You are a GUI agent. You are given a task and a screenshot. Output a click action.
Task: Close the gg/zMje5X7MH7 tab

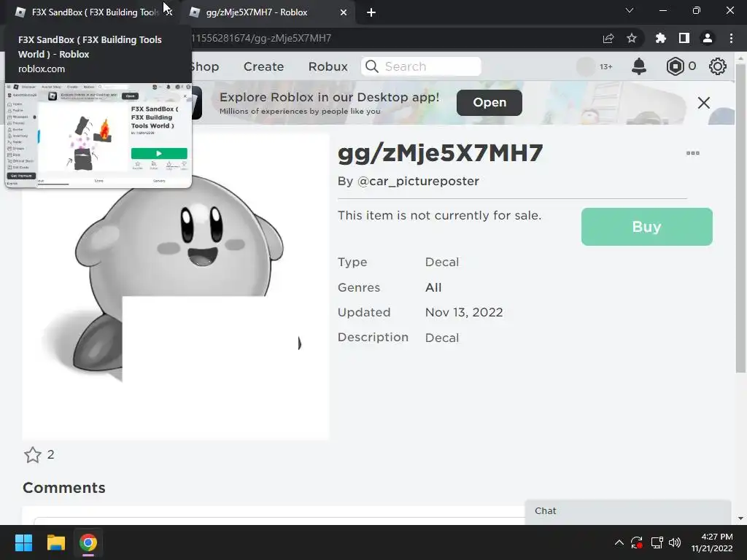coord(344,12)
